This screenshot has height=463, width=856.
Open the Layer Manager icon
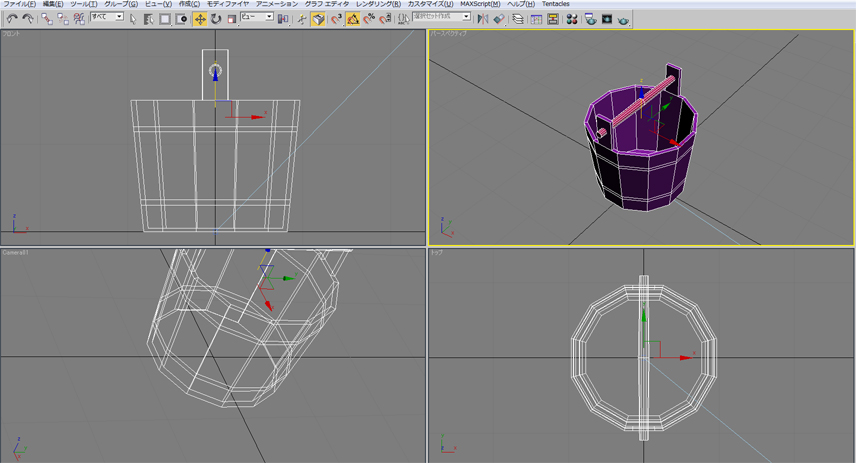pyautogui.click(x=517, y=18)
